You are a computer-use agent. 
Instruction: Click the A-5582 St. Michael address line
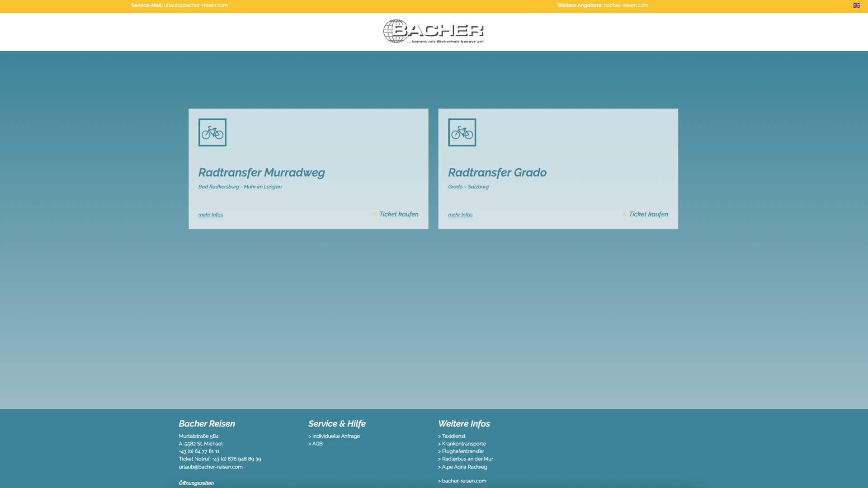coord(201,444)
